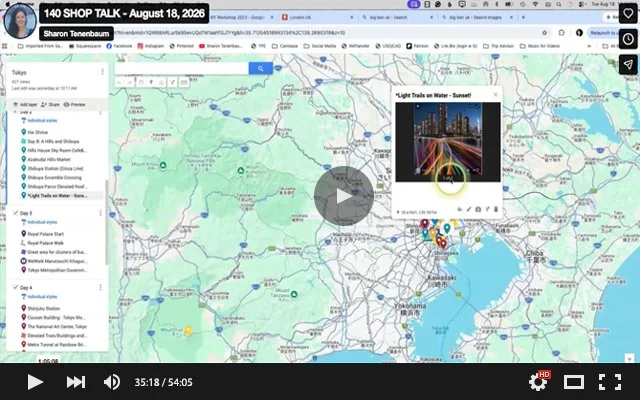Select Light Trails on Water list item
Viewport: 640px width, 400px height.
57,196
